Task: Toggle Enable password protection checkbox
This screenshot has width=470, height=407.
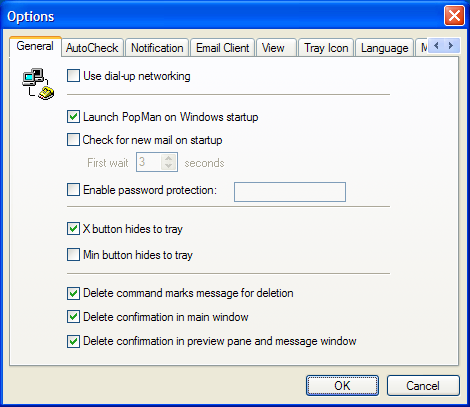Action: 73,190
